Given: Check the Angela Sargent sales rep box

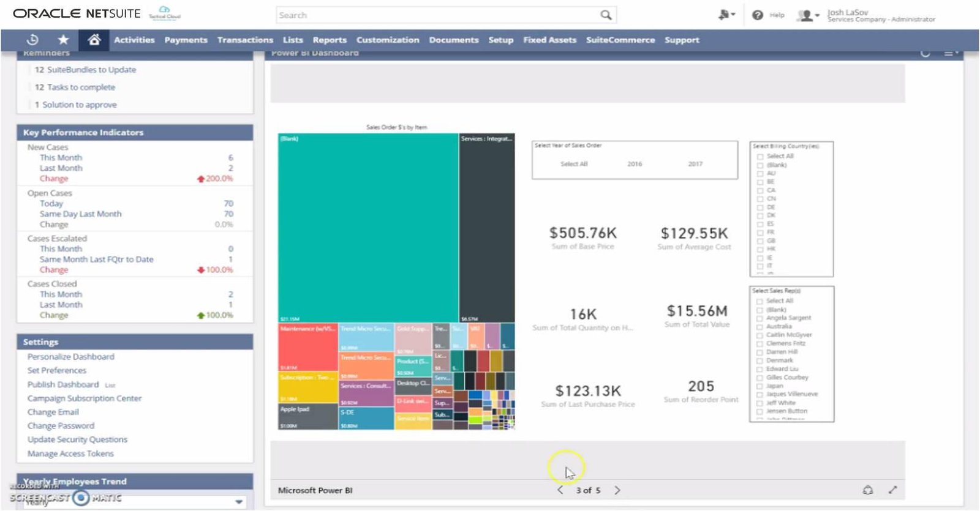Looking at the screenshot, I should 759,318.
